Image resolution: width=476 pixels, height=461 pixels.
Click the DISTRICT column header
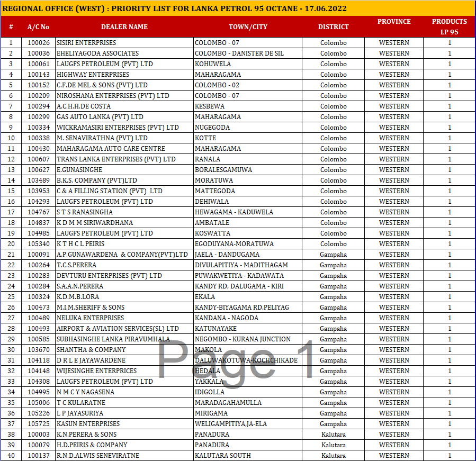click(334, 26)
